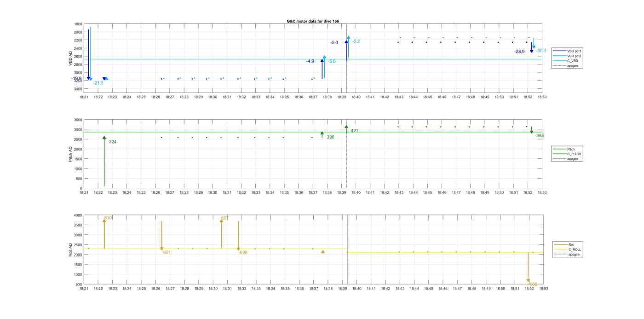
Task: Click the '18:30' tick under the Pitch plot
Action: coord(213,193)
